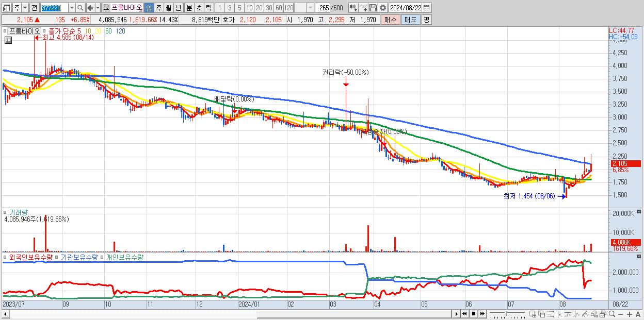Toggle the 프롬바이오 price series marker square
Viewport: 644px width, 320px height.
point(6,31)
